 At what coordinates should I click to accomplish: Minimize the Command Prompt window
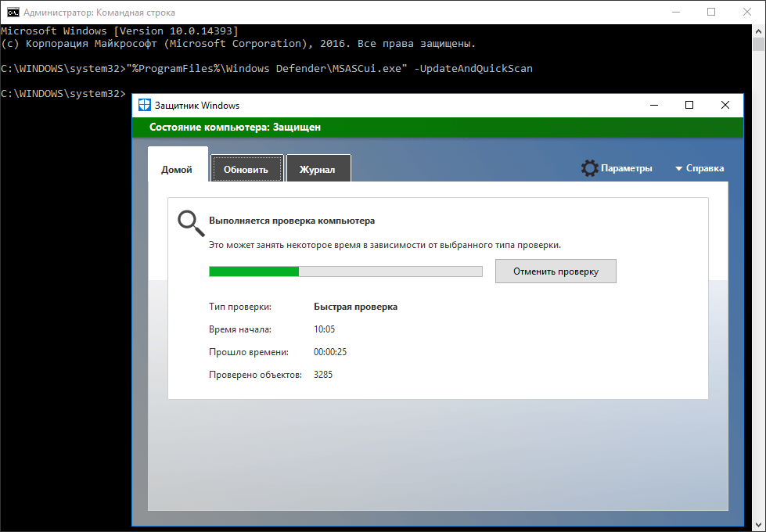tap(674, 13)
